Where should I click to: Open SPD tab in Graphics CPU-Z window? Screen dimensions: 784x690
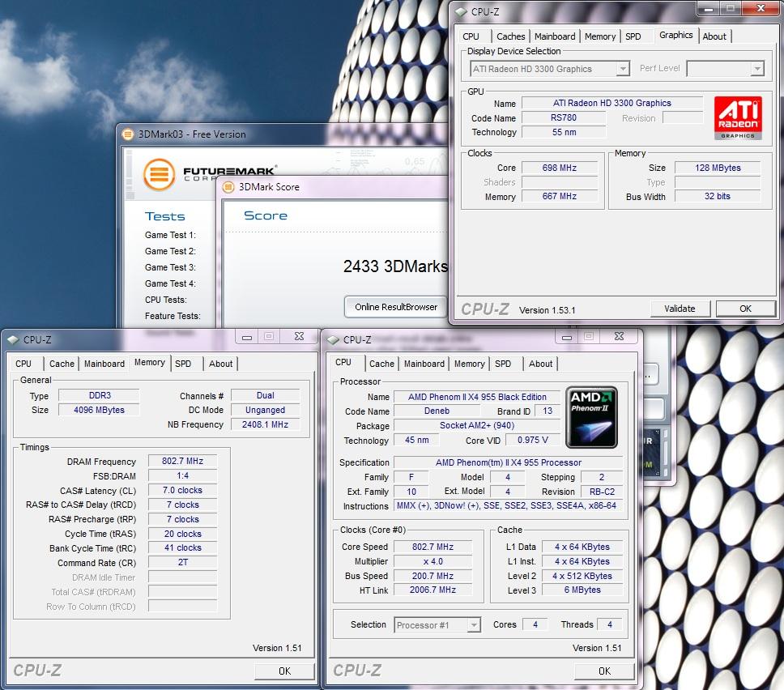pyautogui.click(x=633, y=36)
